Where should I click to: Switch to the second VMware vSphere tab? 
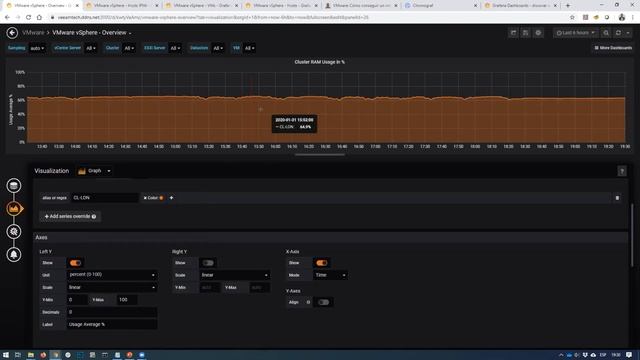121,6
